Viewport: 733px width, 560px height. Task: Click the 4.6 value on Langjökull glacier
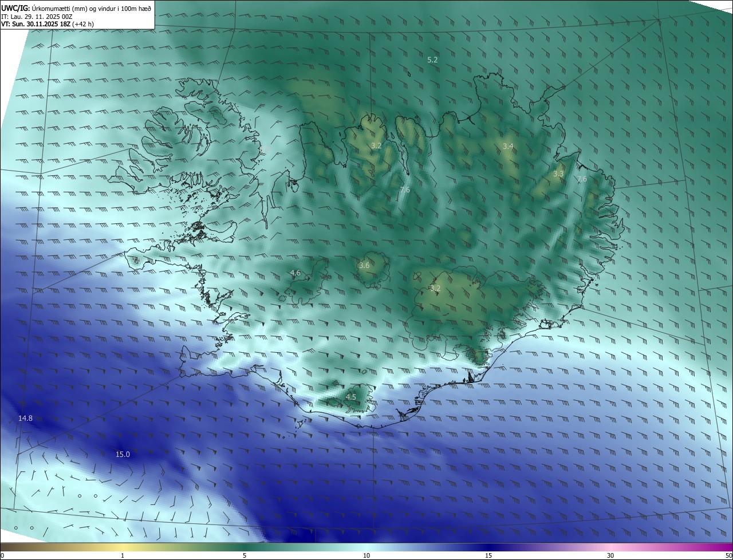coord(295,273)
